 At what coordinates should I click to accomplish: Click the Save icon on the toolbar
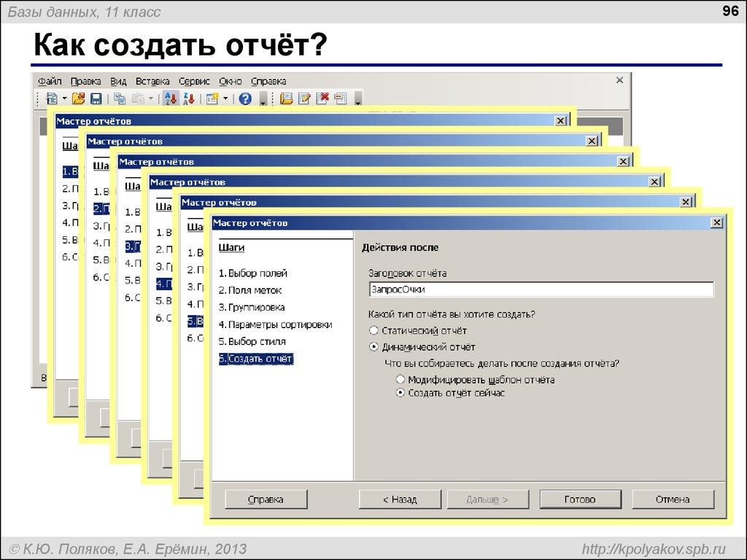point(94,97)
